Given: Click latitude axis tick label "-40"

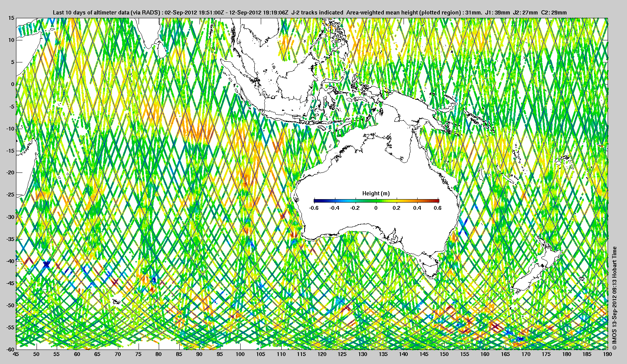Looking at the screenshot, I should coord(10,261).
